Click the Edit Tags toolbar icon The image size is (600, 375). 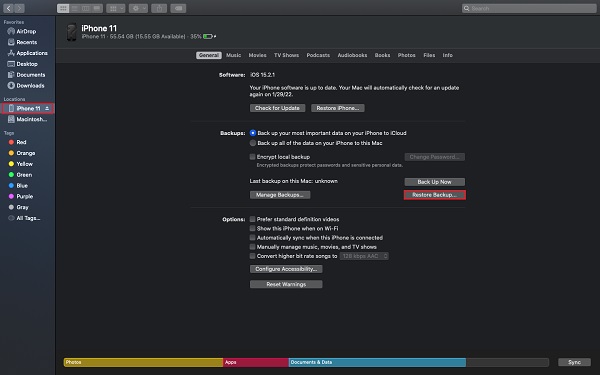click(x=178, y=8)
